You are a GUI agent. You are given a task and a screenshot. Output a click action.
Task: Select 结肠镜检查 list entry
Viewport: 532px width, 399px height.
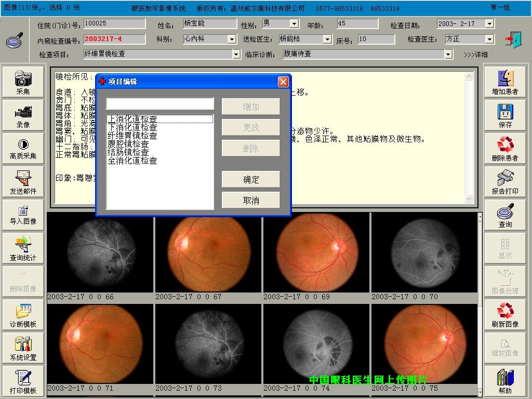pyautogui.click(x=128, y=152)
